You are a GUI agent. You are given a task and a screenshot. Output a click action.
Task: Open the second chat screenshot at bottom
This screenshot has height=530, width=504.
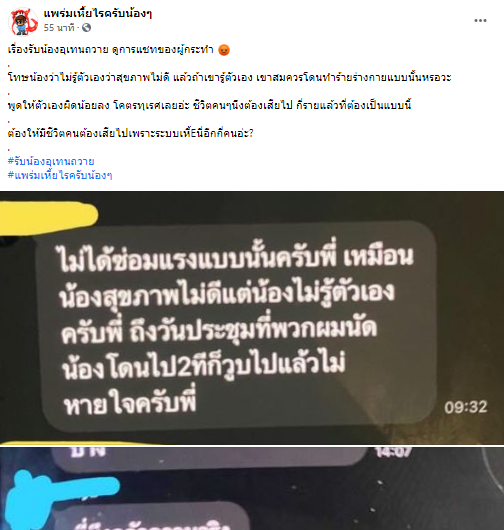[252, 488]
